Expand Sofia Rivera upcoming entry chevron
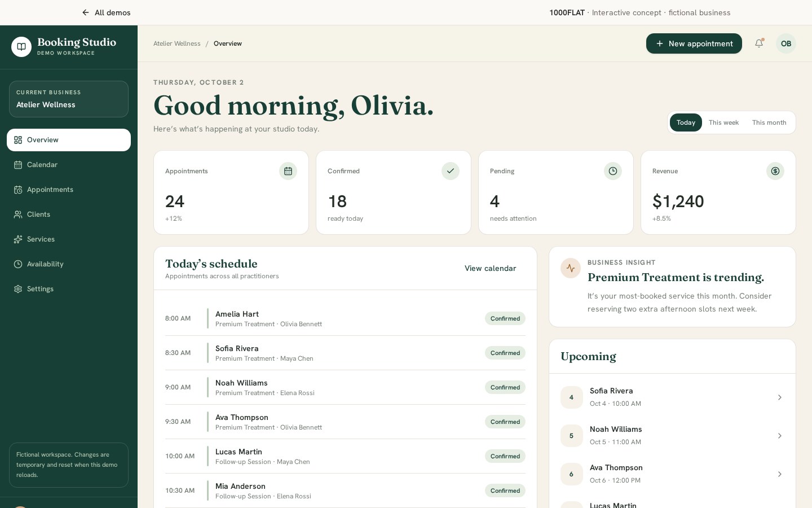812x508 pixels. [780, 397]
